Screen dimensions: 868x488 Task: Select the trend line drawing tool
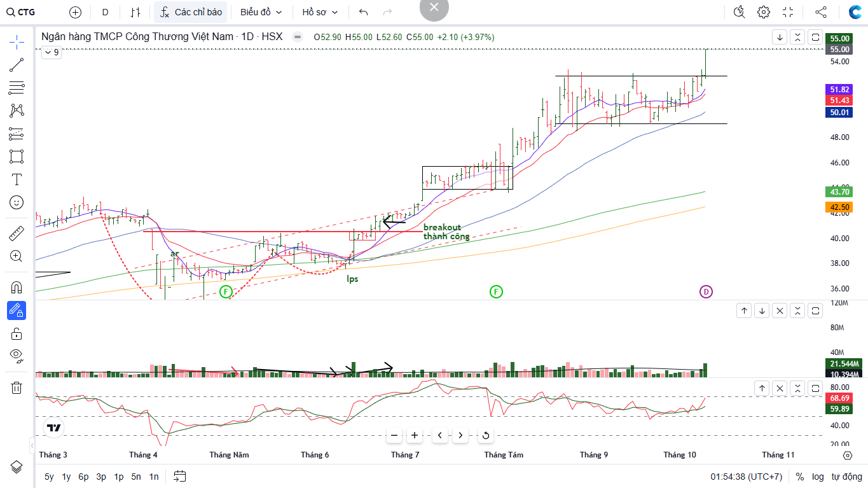coord(17,65)
